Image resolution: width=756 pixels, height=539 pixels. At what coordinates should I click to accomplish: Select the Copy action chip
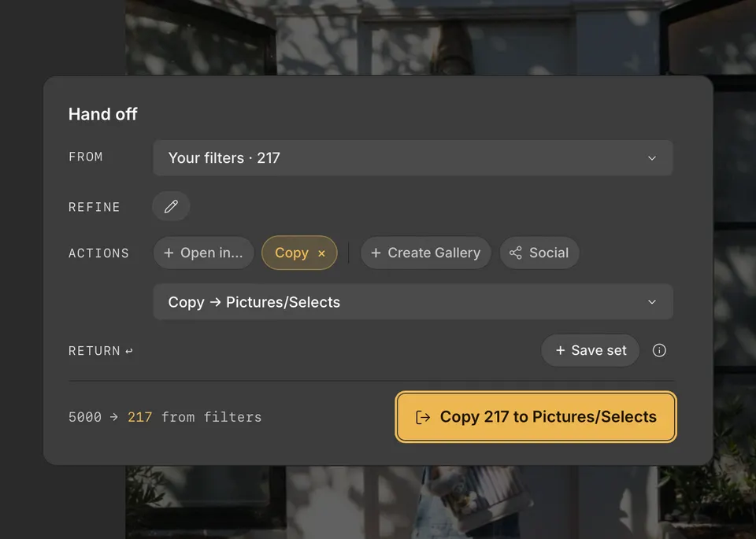click(x=299, y=253)
